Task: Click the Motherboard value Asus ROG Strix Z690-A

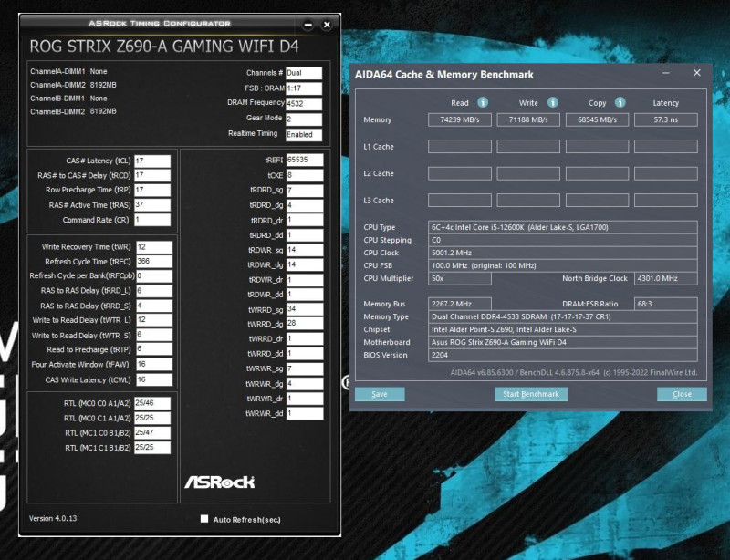Action: pos(562,342)
